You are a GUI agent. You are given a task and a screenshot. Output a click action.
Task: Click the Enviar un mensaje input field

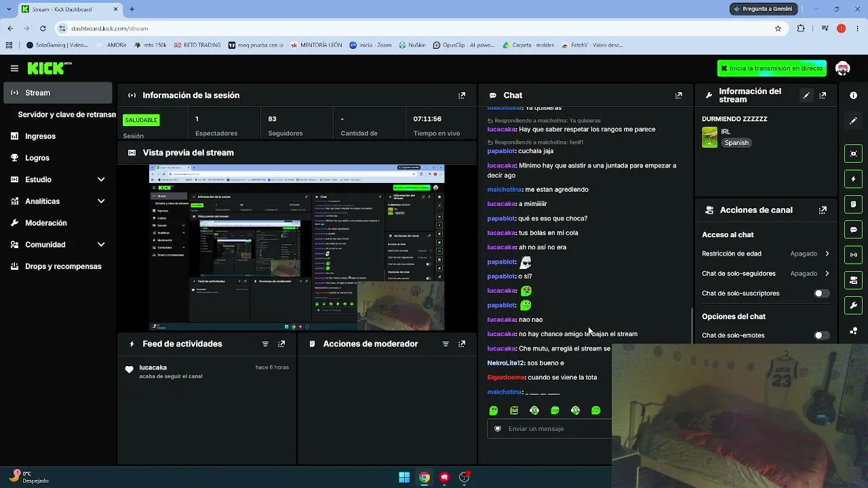pyautogui.click(x=551, y=429)
